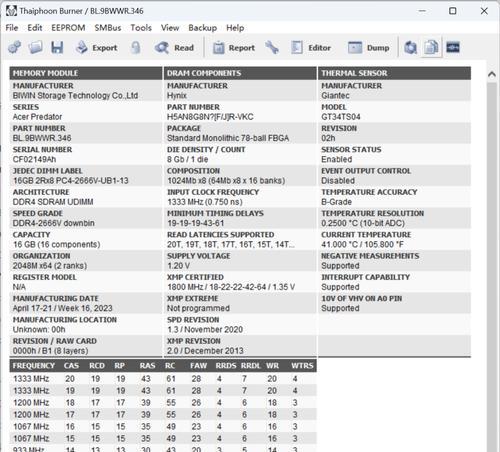The width and height of the screenshot is (500, 452).
Task: Open the Backup menu
Action: coord(203,28)
